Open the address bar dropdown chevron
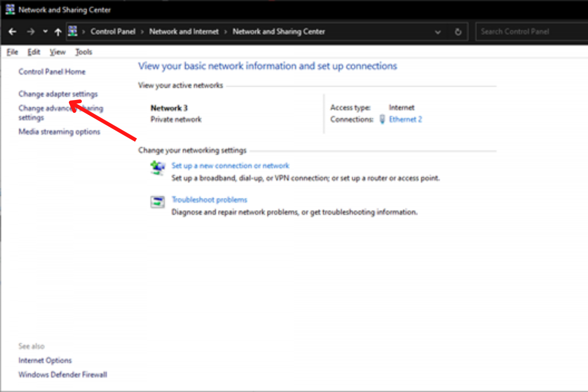The height and width of the screenshot is (392, 588). (x=438, y=32)
